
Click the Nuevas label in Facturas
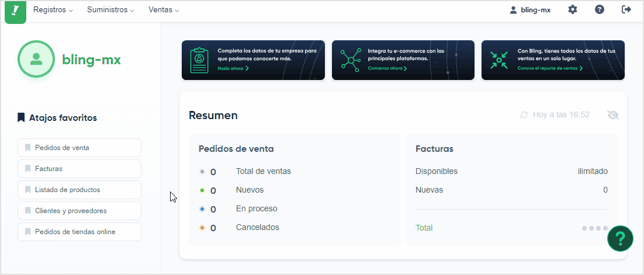(429, 190)
